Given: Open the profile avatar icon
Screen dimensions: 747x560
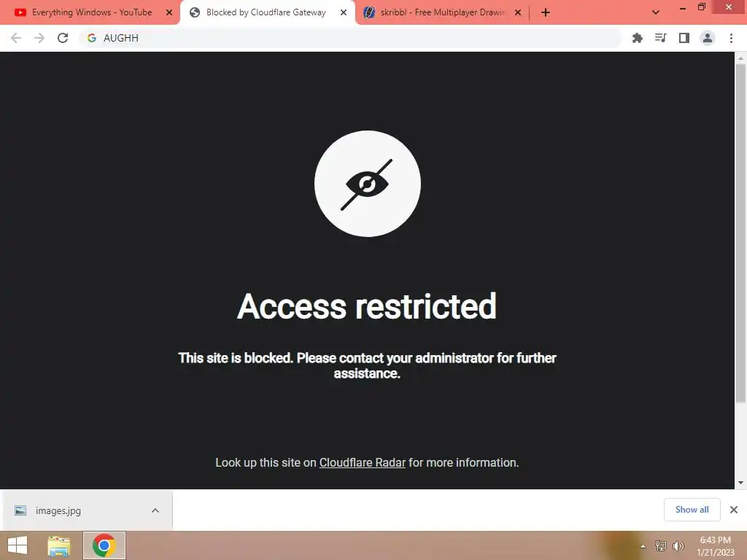Looking at the screenshot, I should (708, 38).
